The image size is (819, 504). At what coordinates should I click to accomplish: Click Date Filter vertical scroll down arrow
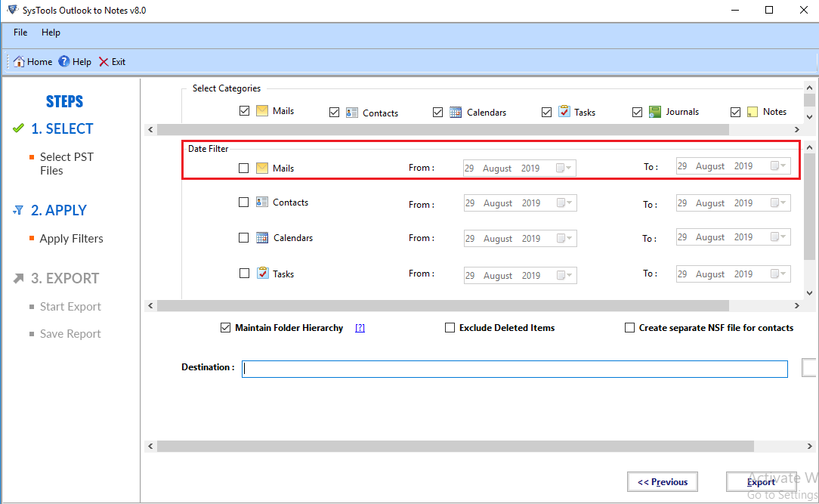[809, 293]
